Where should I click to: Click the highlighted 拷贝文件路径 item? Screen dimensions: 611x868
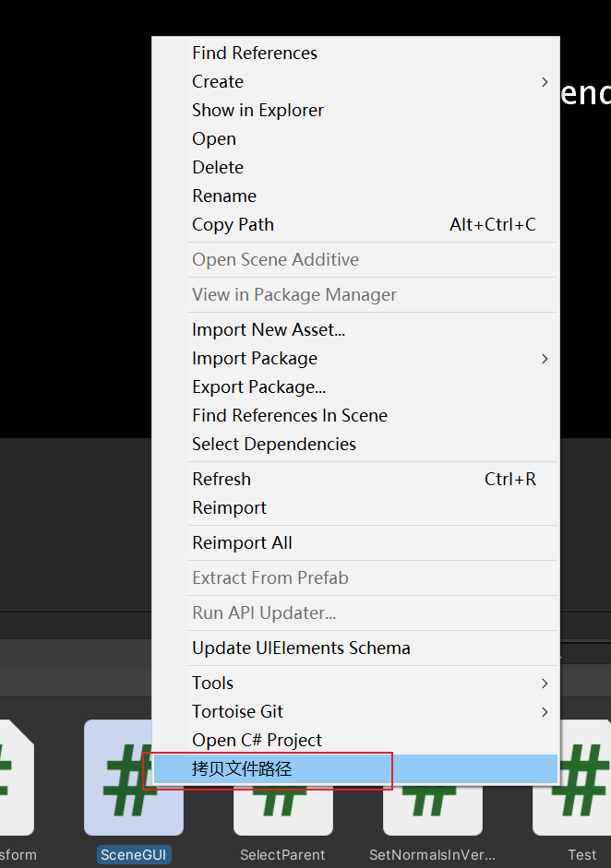pos(242,769)
